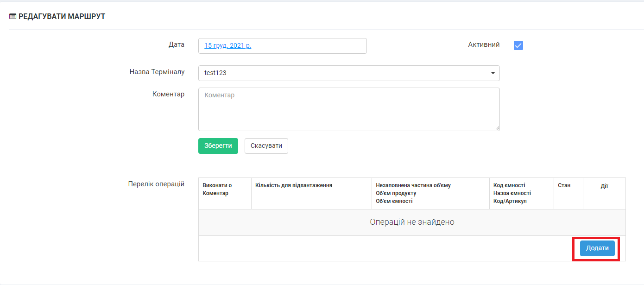The width and height of the screenshot is (644, 285).
Task: Click the list icon beside the Редагувати маршрут heading
Action: (x=13, y=17)
